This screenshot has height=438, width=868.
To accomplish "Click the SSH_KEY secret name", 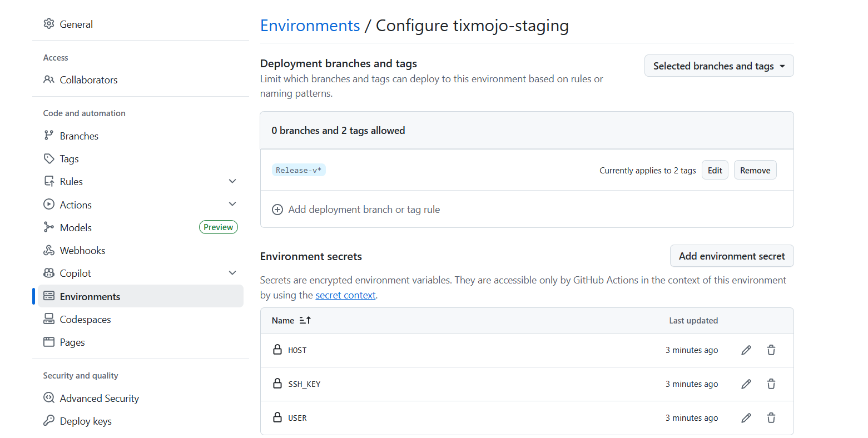I will click(x=304, y=384).
